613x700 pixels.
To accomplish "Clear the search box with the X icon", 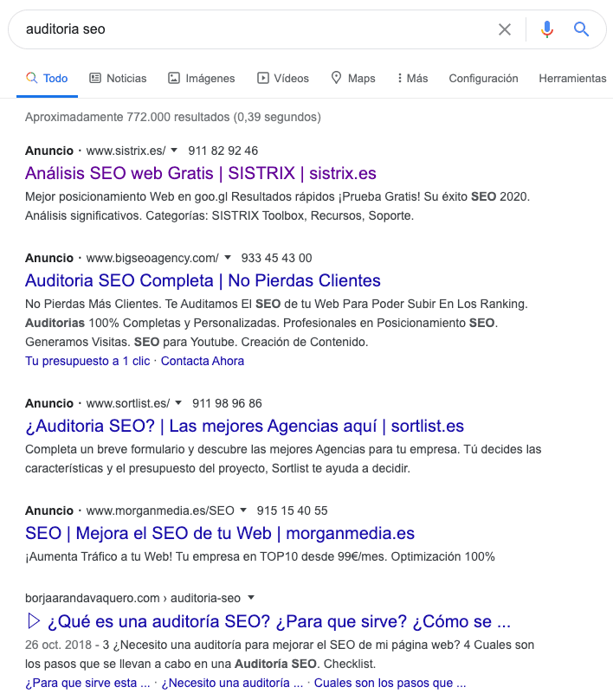I will coord(505,29).
